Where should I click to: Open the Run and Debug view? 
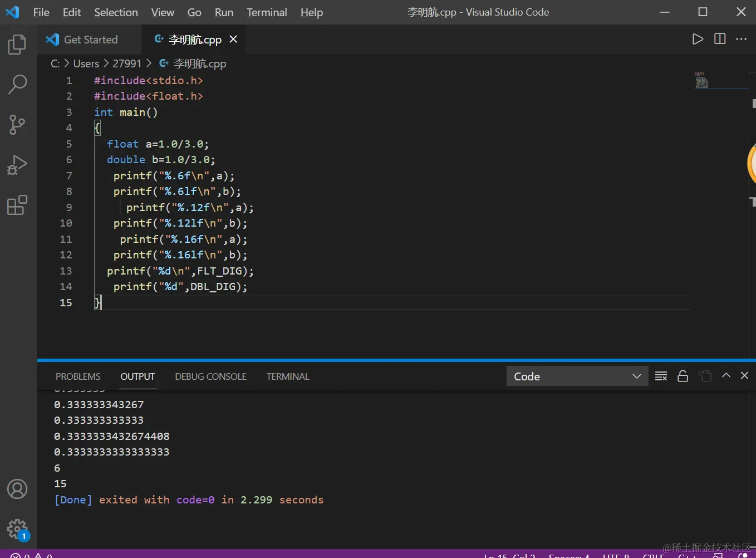17,165
